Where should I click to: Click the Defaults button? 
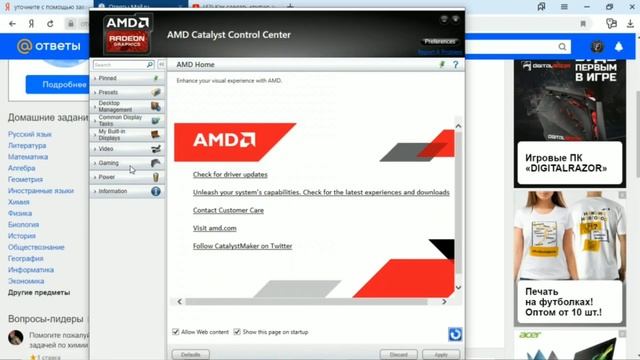[191, 354]
